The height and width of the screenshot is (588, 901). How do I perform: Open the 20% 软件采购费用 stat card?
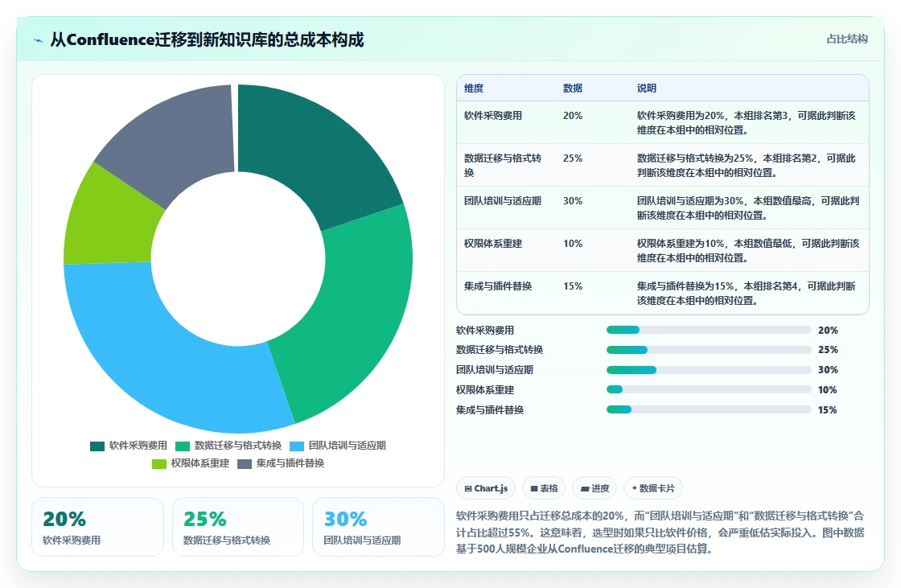coord(97,527)
